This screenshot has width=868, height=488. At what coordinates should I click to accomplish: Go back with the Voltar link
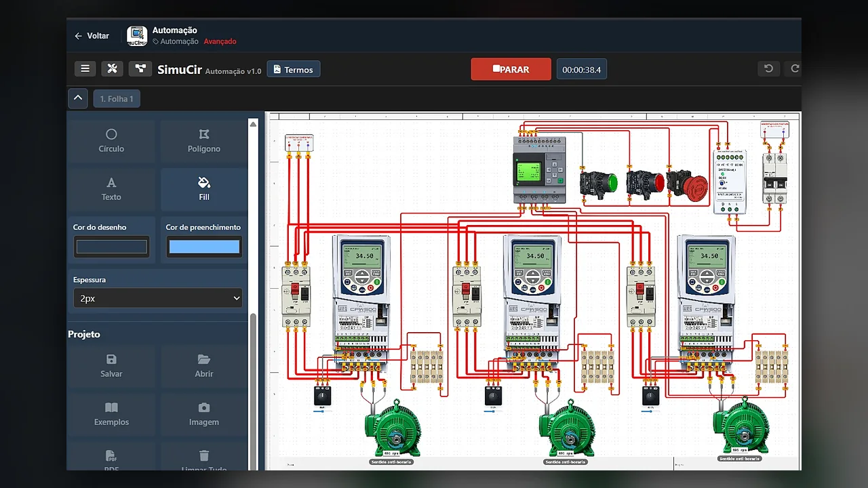[92, 36]
